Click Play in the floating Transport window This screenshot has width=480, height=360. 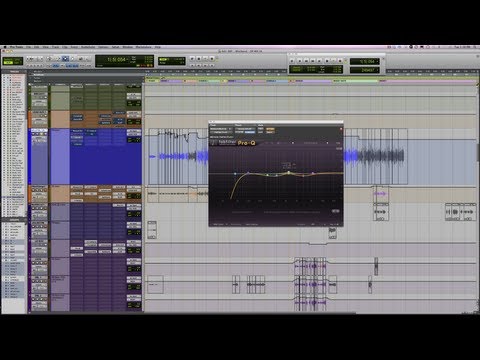tap(333, 61)
